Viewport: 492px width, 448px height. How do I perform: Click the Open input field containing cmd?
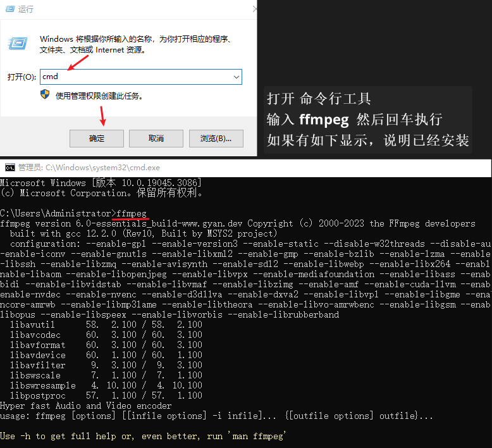click(141, 77)
